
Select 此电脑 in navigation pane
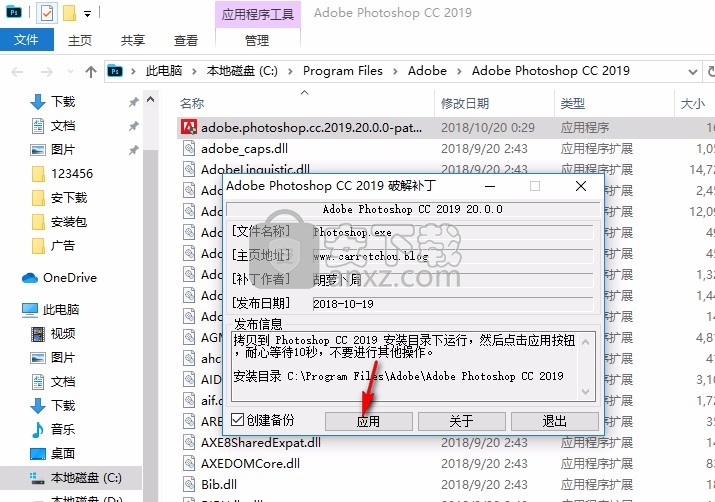(61, 310)
